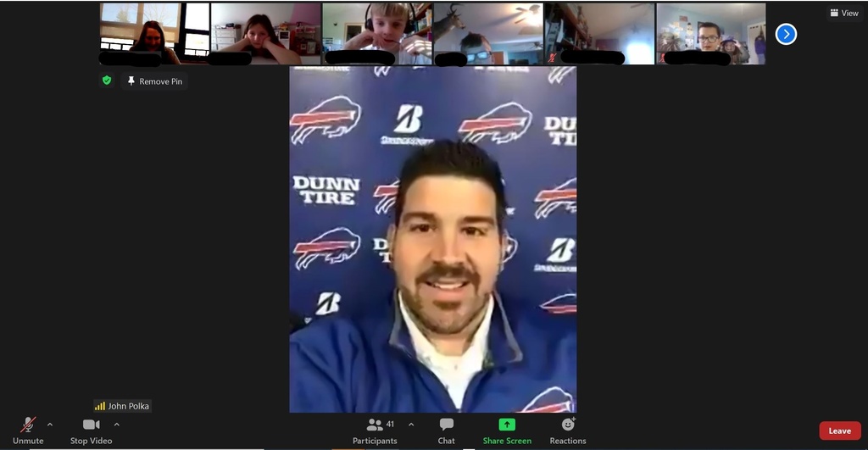Image resolution: width=868 pixels, height=450 pixels.
Task: Select fifth thumbnail with muted microphone
Action: coord(599,34)
